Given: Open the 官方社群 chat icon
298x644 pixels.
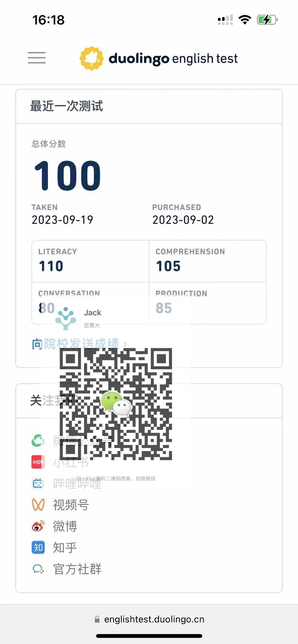Looking at the screenshot, I should pyautogui.click(x=38, y=569).
